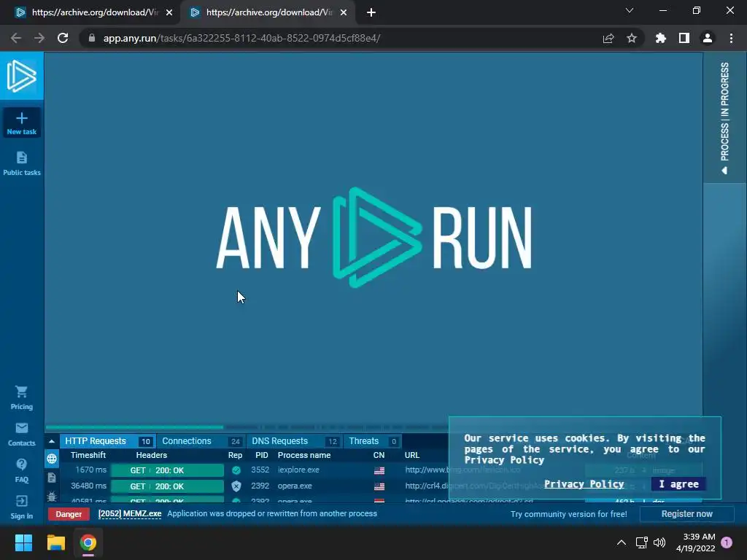Click the 1670 ms timeshift value
747x560 pixels.
point(90,470)
